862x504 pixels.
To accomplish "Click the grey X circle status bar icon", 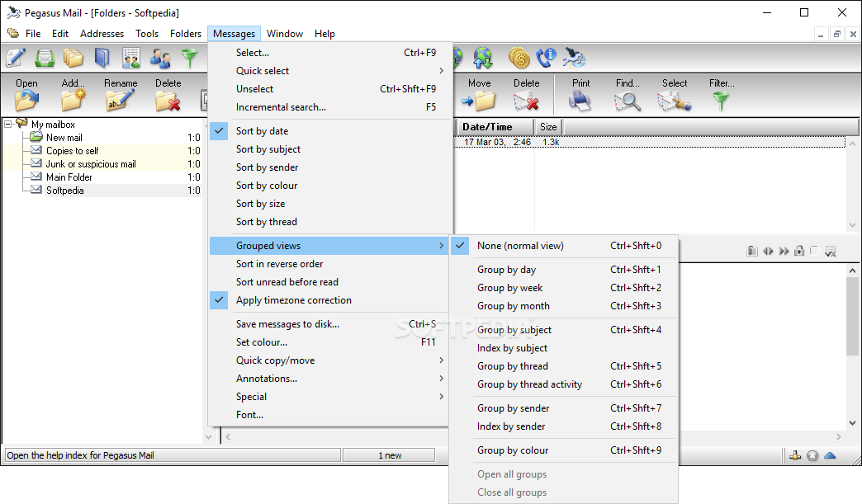I will [x=812, y=455].
